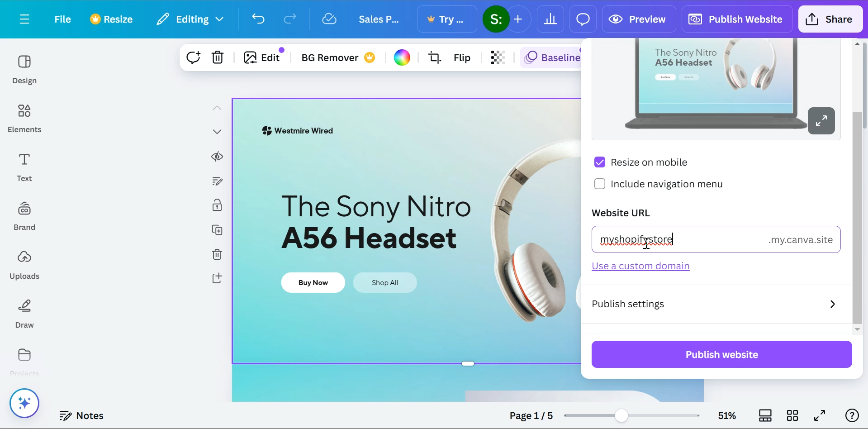Undo the last action

[x=258, y=19]
